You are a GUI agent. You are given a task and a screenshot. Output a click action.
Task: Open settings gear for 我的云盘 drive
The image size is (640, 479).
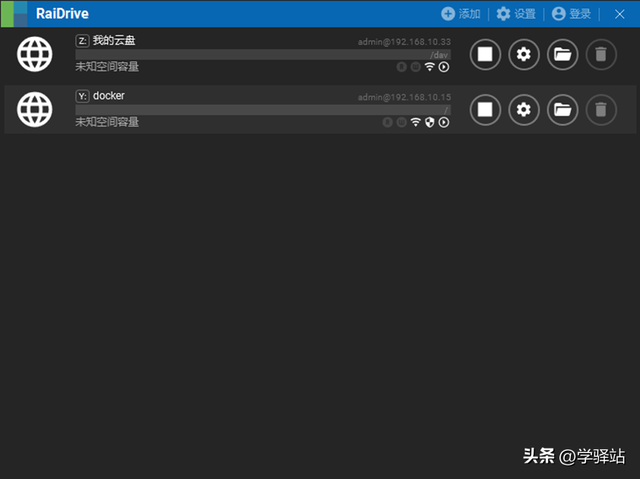coord(524,54)
